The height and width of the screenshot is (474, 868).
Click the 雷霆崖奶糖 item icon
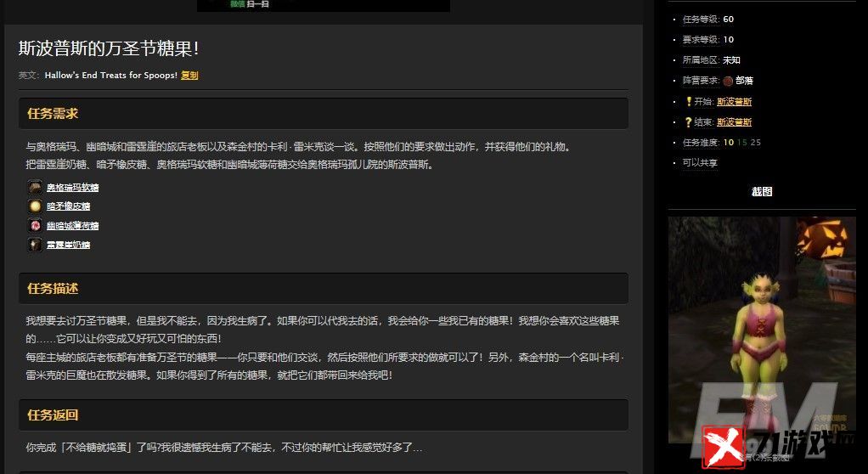pyautogui.click(x=35, y=244)
